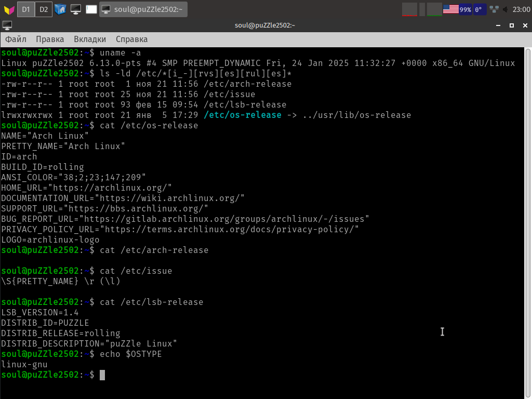The height and width of the screenshot is (399, 532).
Task: Click the /etc/lsb-release listing row
Action: pyautogui.click(x=144, y=105)
